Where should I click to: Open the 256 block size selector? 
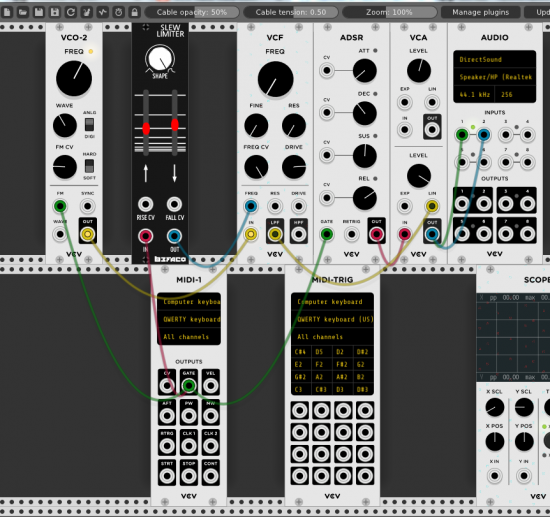pos(515,94)
